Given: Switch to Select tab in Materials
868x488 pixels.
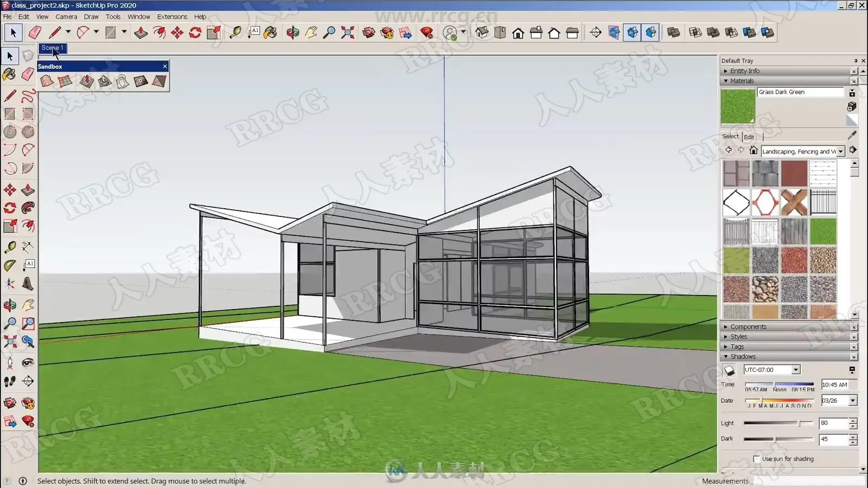Looking at the screenshot, I should tap(730, 137).
